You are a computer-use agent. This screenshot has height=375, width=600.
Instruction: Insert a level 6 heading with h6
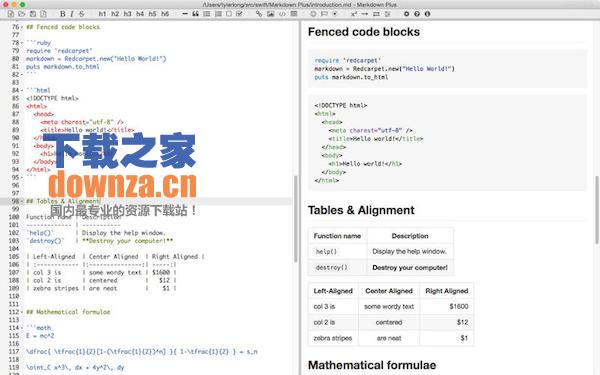coord(165,14)
